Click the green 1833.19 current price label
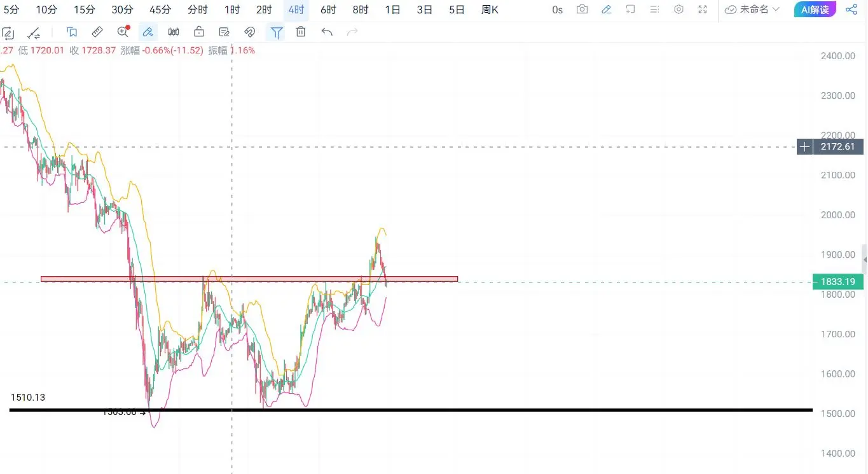This screenshot has height=474, width=868. (838, 281)
